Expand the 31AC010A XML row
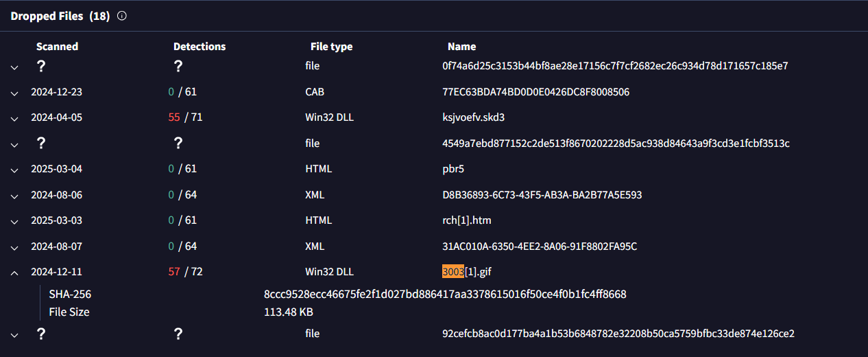This screenshot has width=868, height=357. click(14, 247)
